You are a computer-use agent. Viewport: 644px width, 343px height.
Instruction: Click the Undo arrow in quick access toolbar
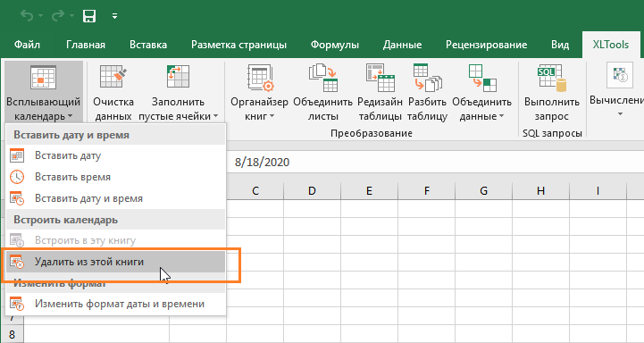pyautogui.click(x=27, y=16)
